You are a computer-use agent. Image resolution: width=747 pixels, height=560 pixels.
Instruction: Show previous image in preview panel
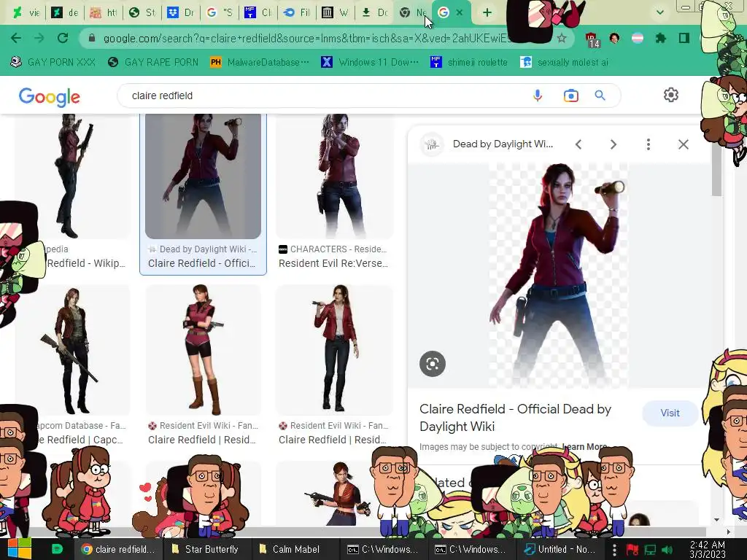pos(578,144)
